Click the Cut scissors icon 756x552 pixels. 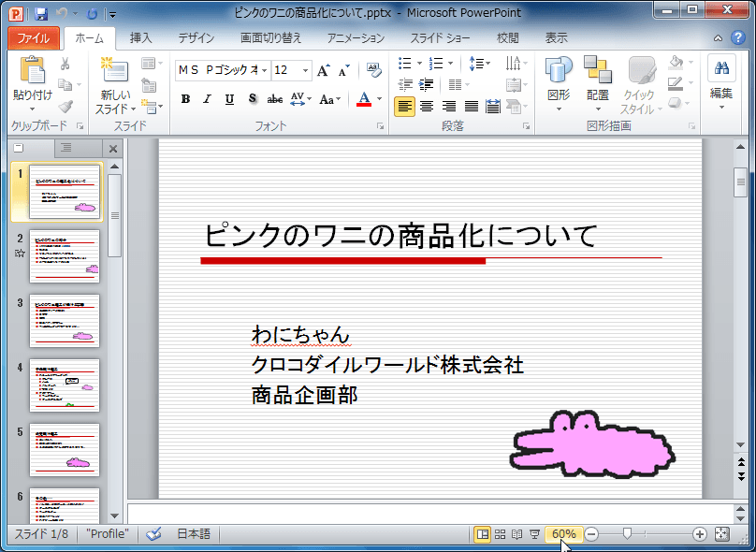(65, 64)
